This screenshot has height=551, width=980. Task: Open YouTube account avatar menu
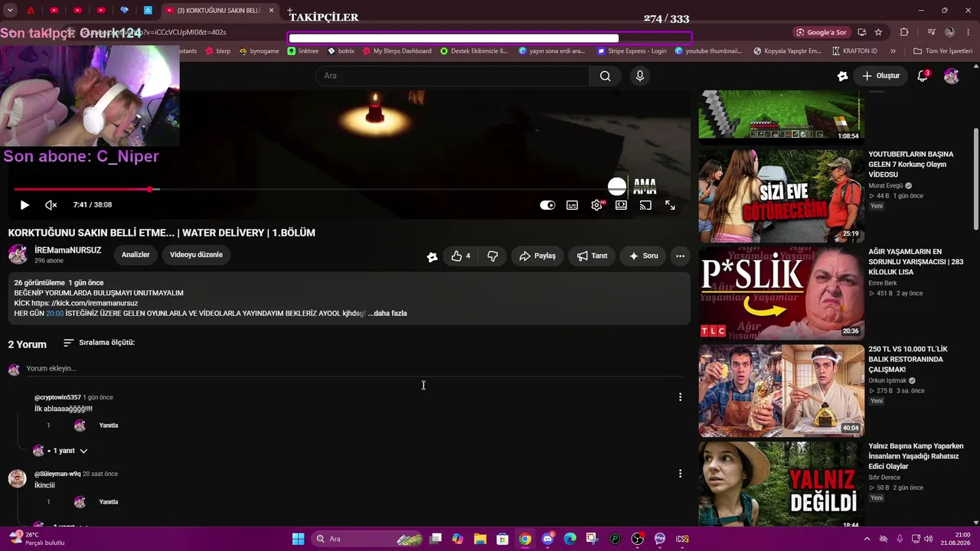click(x=952, y=76)
